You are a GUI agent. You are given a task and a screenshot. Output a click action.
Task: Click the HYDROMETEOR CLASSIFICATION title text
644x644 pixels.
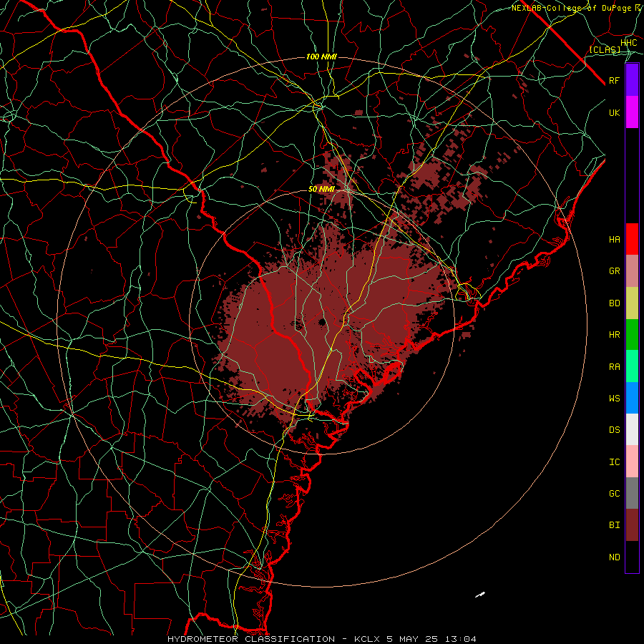point(251,639)
